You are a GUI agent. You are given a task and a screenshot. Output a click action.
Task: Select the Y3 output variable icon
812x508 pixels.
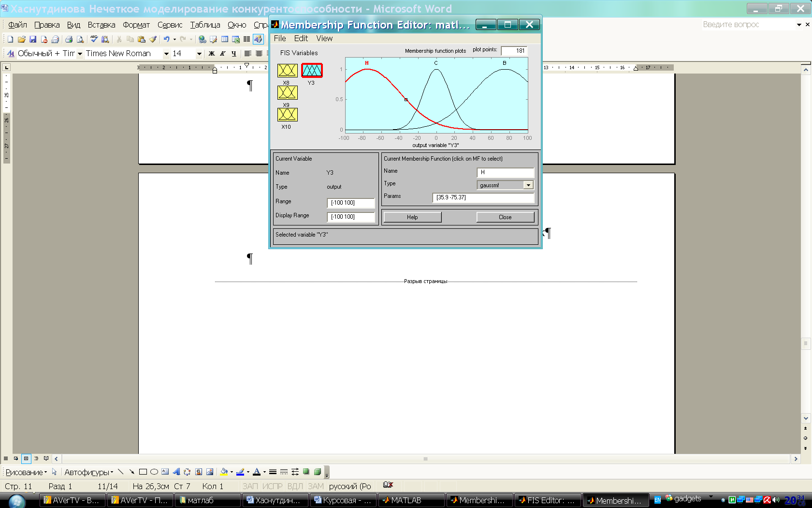pos(312,71)
